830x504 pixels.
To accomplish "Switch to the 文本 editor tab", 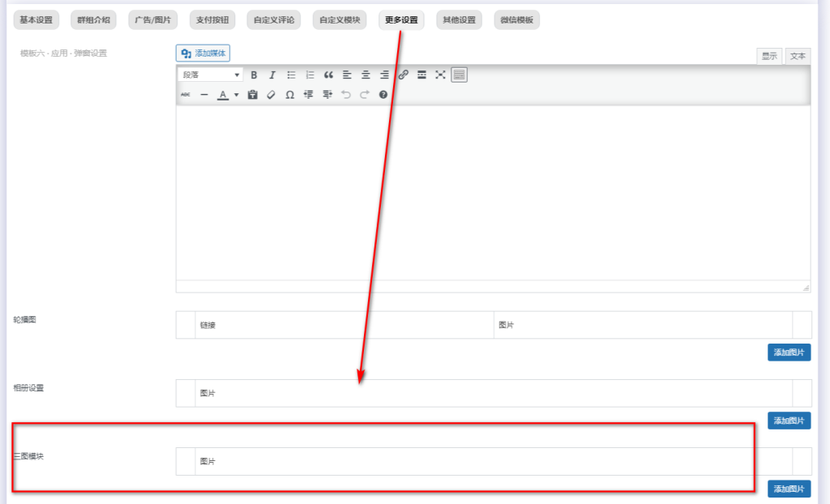I will coord(798,56).
